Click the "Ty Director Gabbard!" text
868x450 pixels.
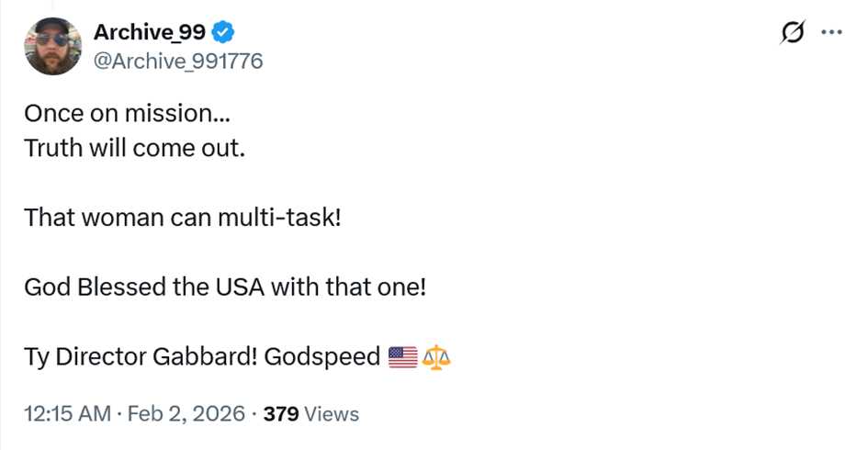coord(140,356)
